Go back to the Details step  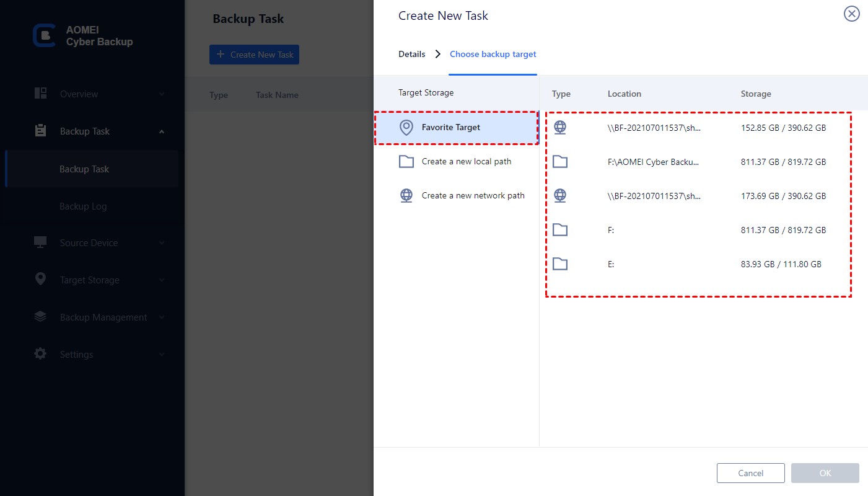411,54
